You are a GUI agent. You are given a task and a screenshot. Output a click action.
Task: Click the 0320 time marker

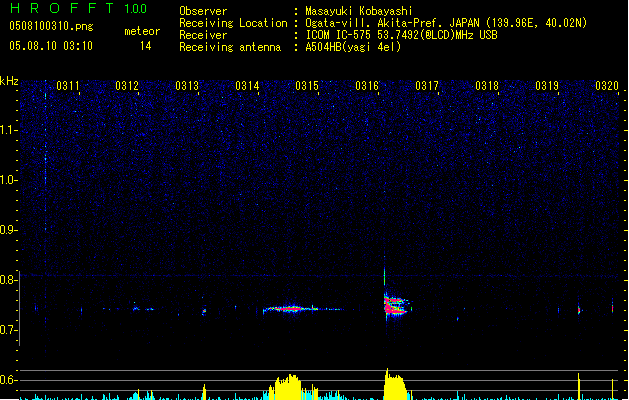[607, 85]
